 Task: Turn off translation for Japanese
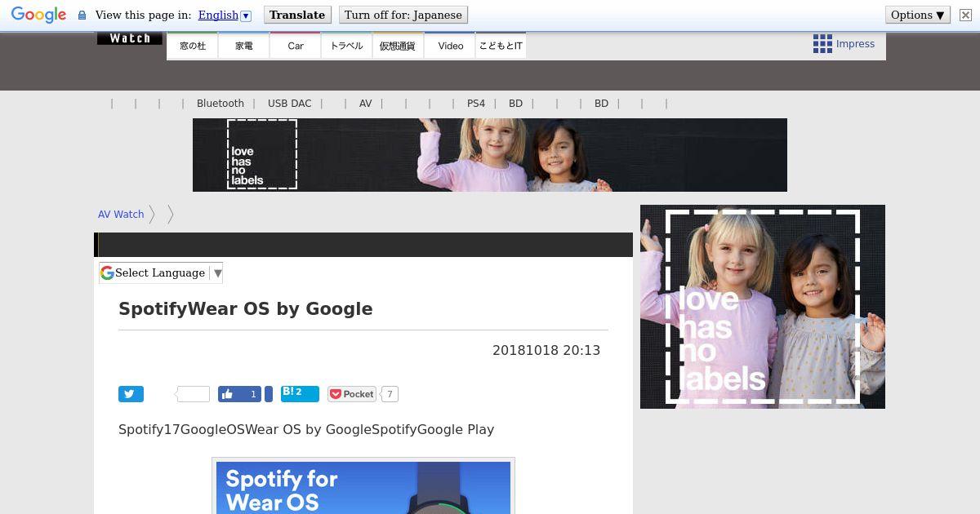tap(403, 15)
